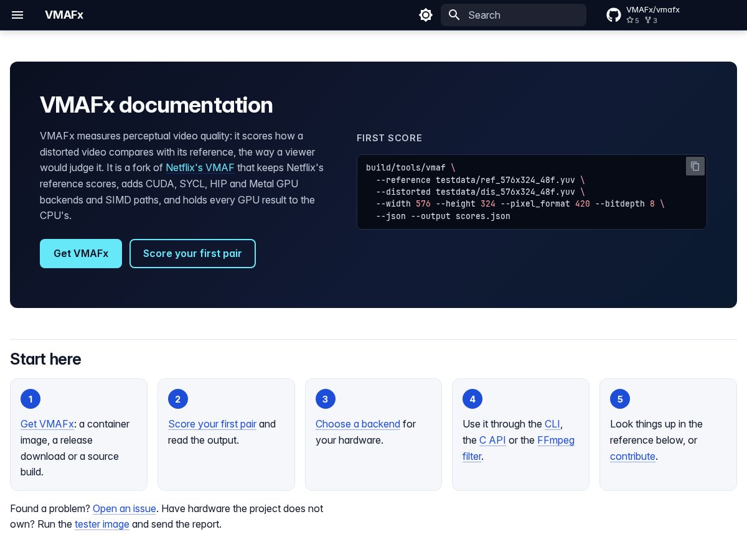Screen dimensions: 747x560
Task: Open the Choose a backend link
Action: pos(358,424)
